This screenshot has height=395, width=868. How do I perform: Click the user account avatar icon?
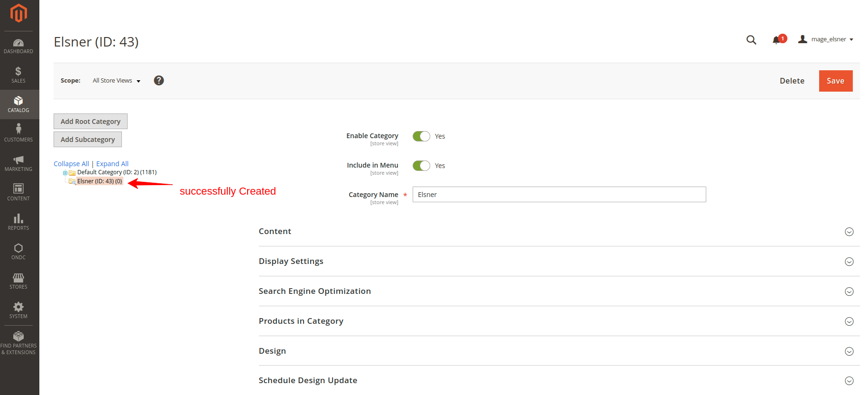point(803,39)
